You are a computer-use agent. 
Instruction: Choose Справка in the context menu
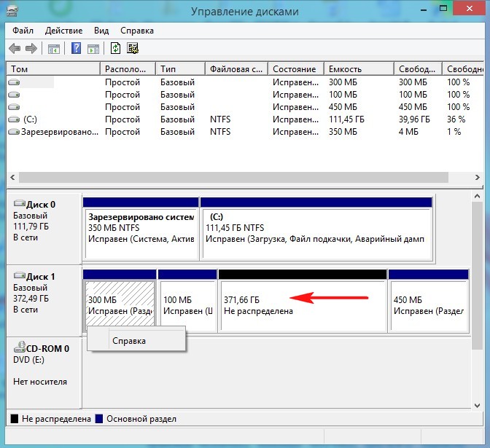[x=128, y=341]
